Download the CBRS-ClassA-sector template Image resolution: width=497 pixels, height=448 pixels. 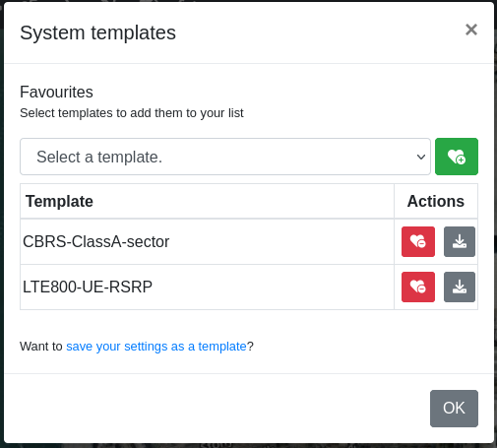coord(460,241)
